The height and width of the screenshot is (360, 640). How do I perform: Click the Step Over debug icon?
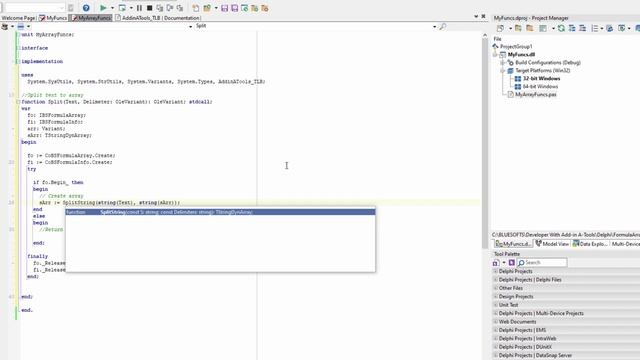(x=170, y=8)
